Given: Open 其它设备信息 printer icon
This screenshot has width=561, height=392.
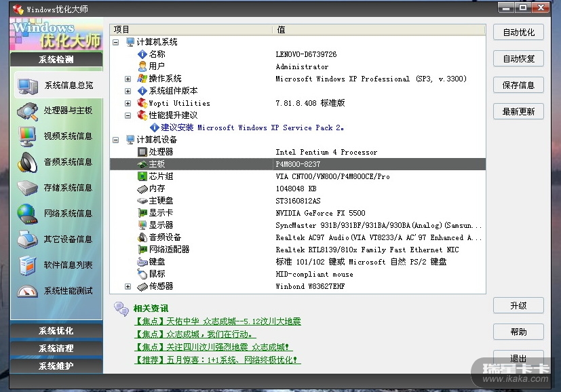Looking at the screenshot, I should (x=28, y=239).
